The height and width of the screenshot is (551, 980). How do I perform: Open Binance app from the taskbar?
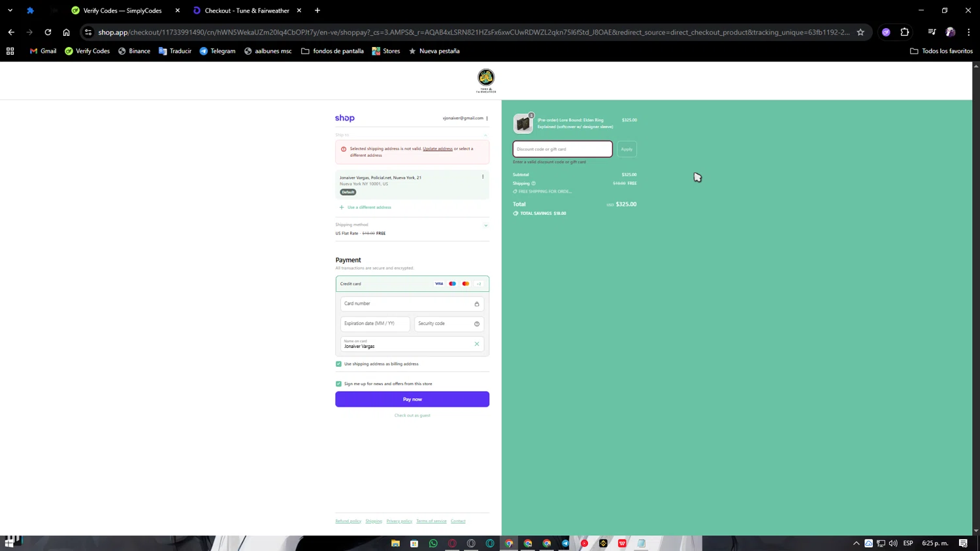click(603, 543)
